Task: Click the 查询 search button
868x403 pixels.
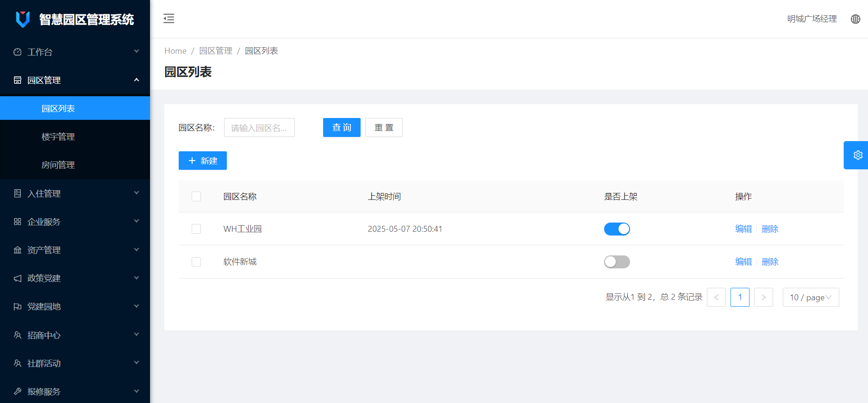Action: point(342,128)
